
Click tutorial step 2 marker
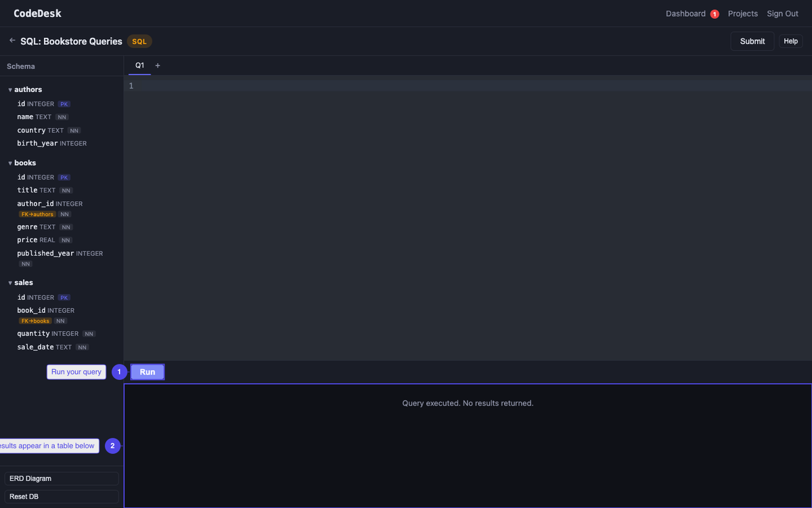[112, 445]
